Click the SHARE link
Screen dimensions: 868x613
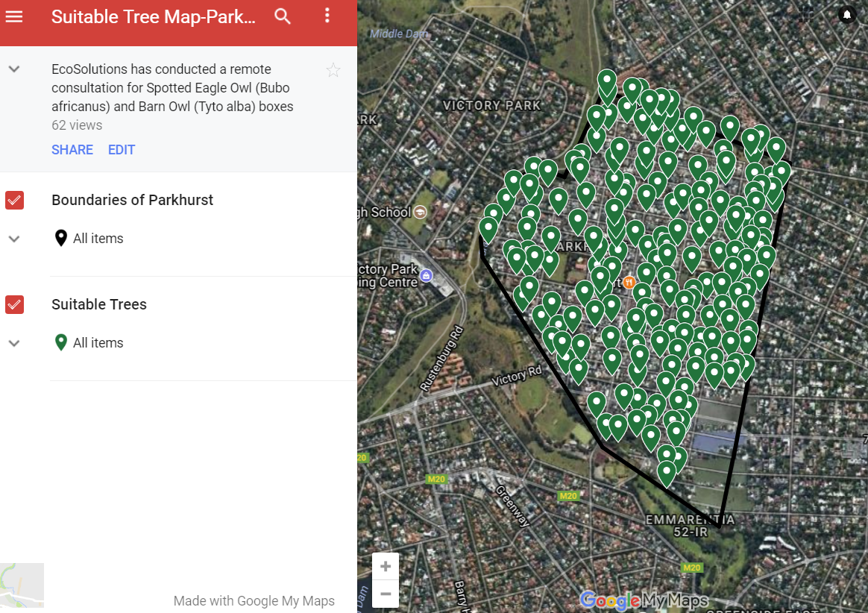(72, 150)
